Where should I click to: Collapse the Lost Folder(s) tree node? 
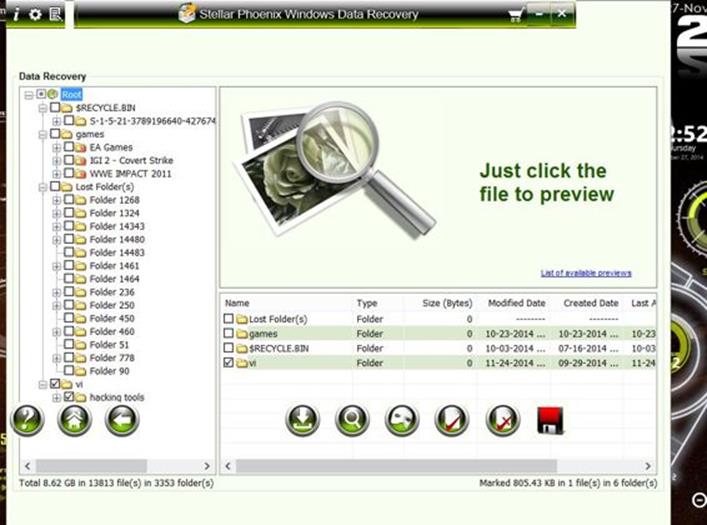point(43,187)
